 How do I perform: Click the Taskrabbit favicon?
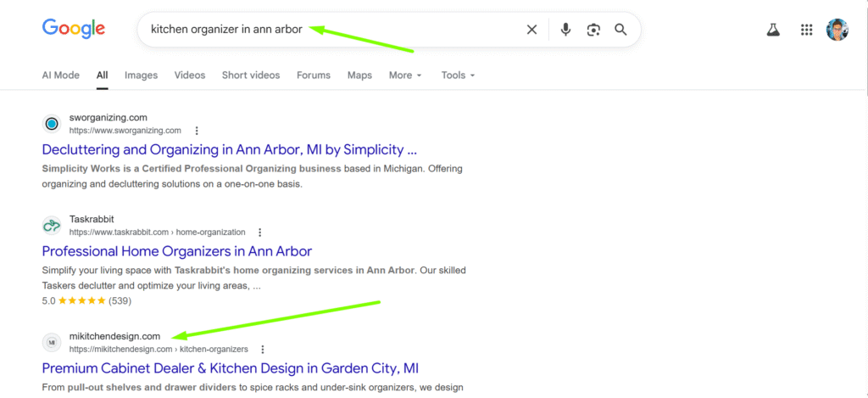coord(52,225)
